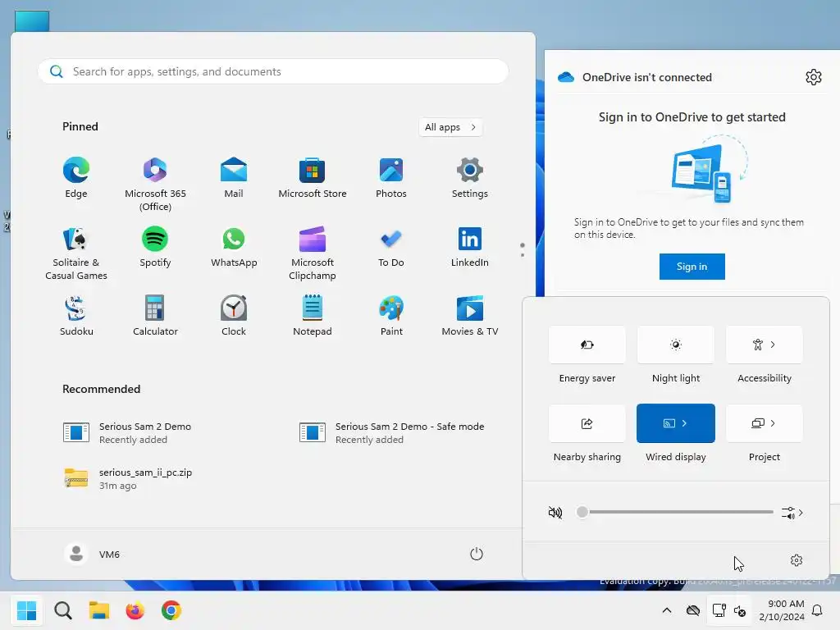
Task: Open recommended serious_sam_ii_pc.zip file
Action: coord(127,478)
